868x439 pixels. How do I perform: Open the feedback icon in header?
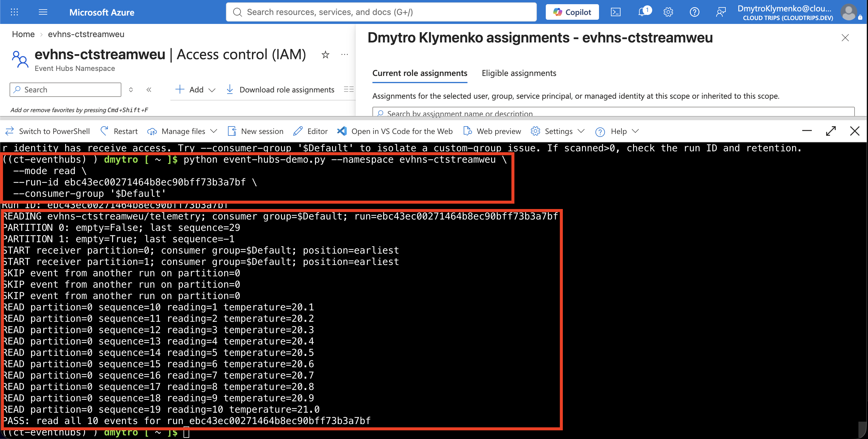(720, 12)
